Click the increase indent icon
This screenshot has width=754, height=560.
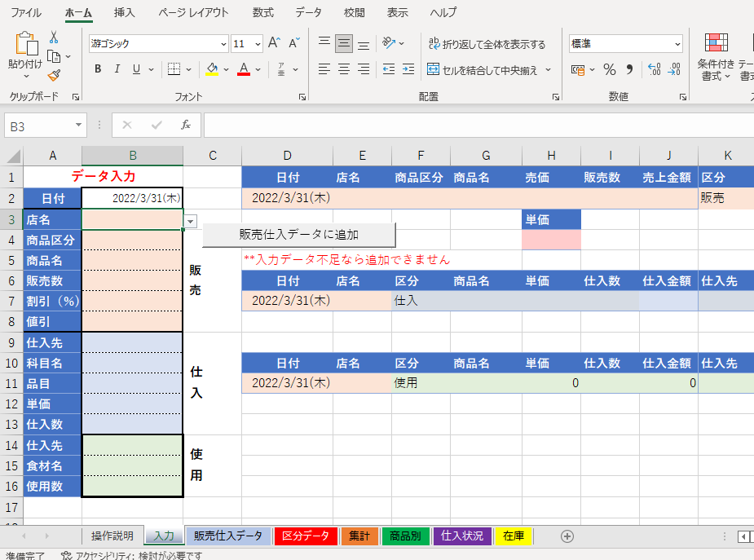coord(408,70)
